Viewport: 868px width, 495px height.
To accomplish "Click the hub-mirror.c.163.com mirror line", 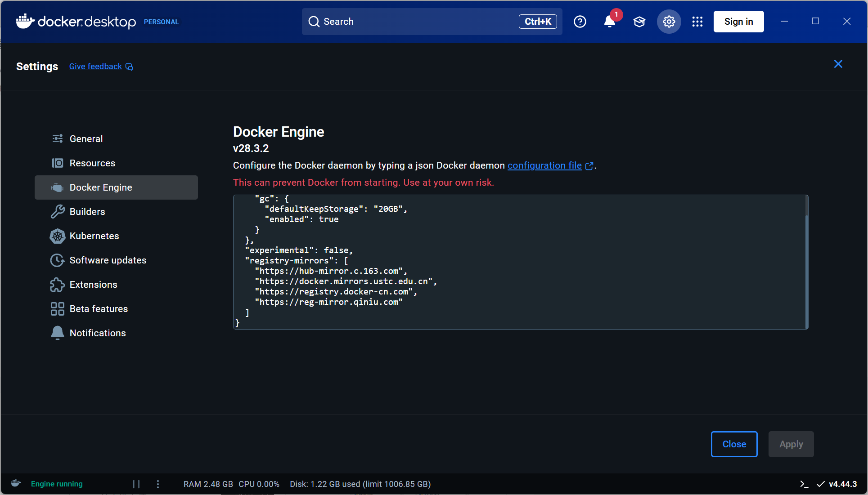I will coord(331,271).
